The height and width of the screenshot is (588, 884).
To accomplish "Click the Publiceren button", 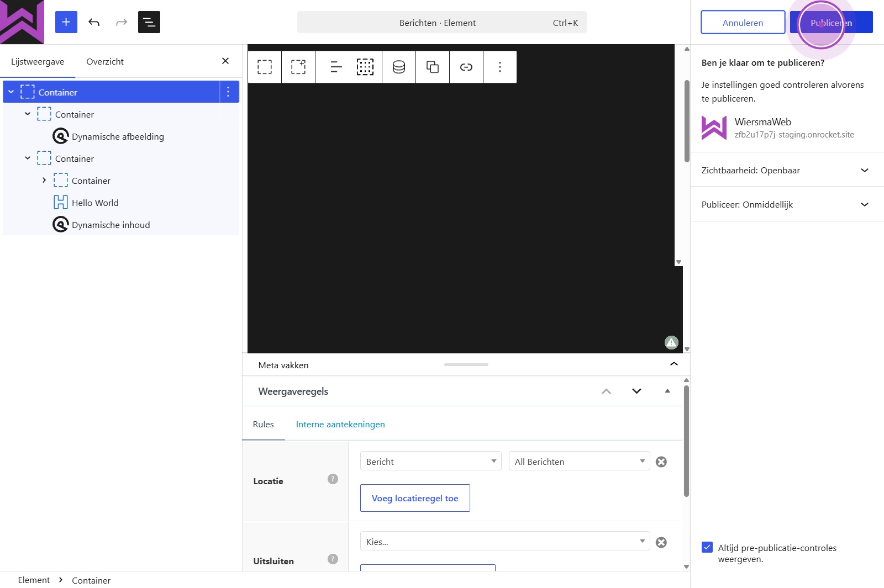I will tap(831, 23).
